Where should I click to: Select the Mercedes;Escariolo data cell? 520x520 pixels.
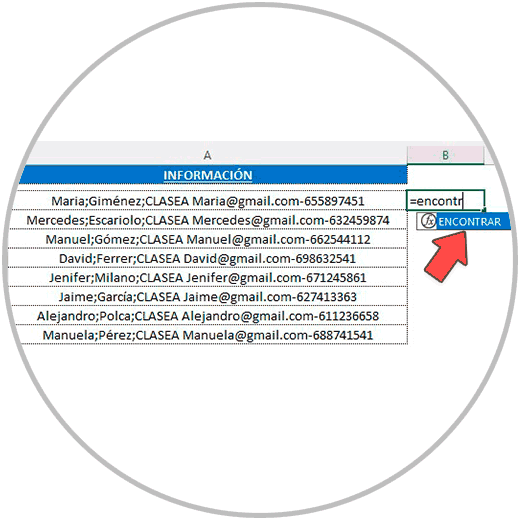click(207, 220)
